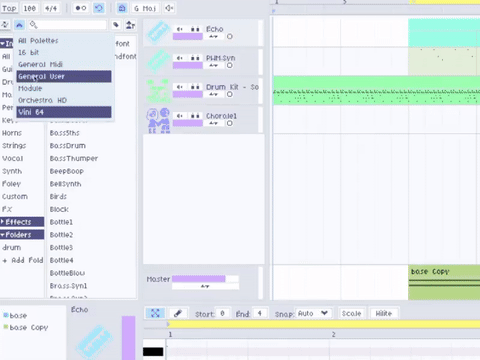Screen dimensions: 480x360
Task: Click the metronome/record dots icon in top toolbar
Action: pos(81,8)
